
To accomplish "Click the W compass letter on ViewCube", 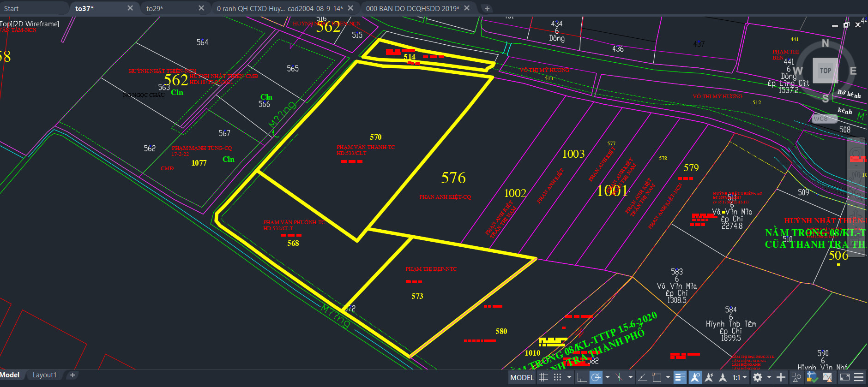I will (797, 71).
